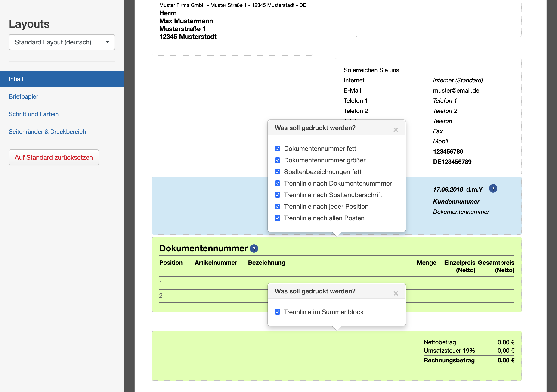Viewport: 557px width, 392px height.
Task: Click the Kundennummer field
Action: (456, 202)
